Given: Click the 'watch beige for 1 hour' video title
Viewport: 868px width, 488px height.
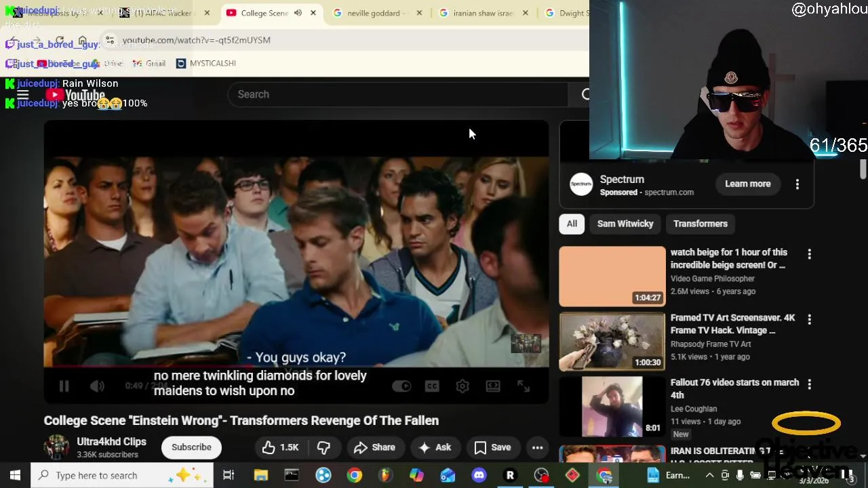Looking at the screenshot, I should 729,258.
